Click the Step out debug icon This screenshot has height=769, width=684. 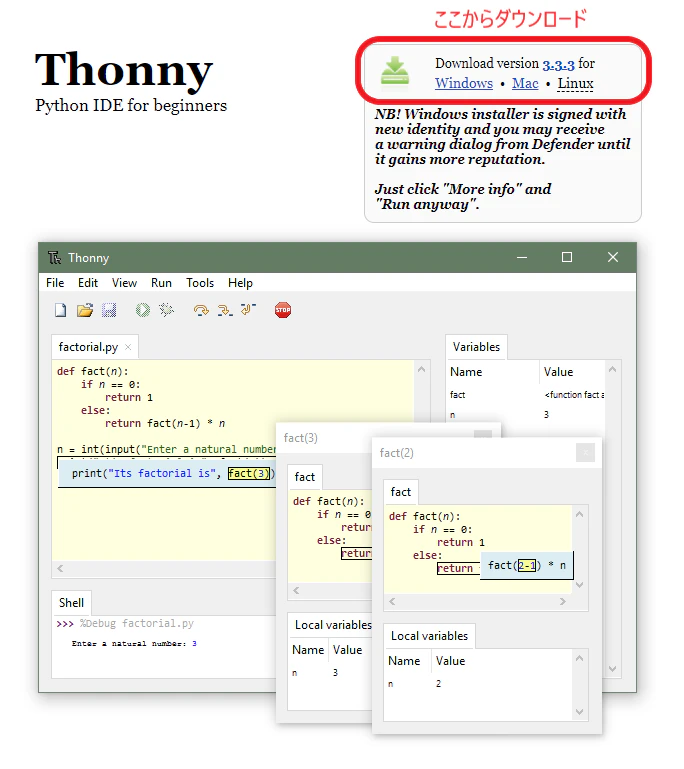pyautogui.click(x=249, y=309)
